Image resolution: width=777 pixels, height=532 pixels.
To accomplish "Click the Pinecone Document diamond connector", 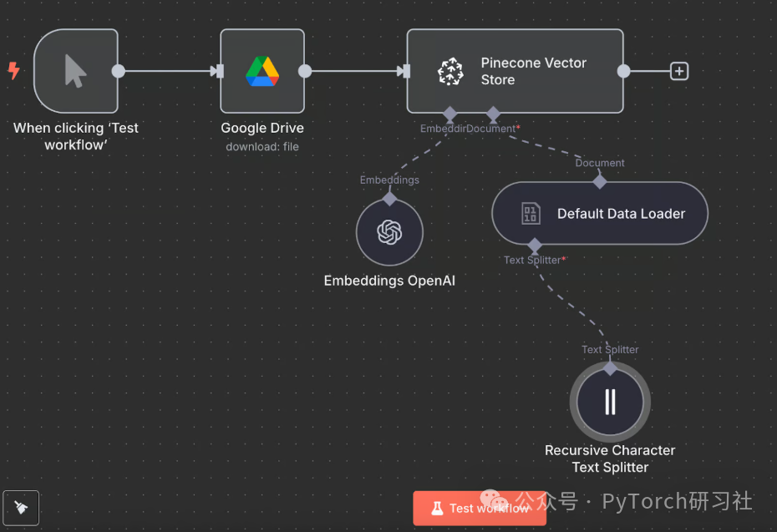I will (493, 114).
